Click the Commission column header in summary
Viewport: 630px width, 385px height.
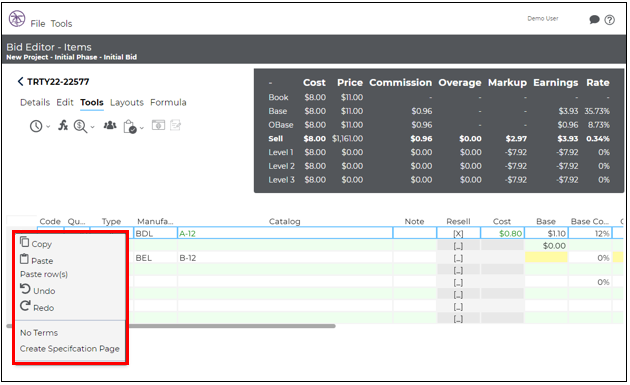(401, 83)
